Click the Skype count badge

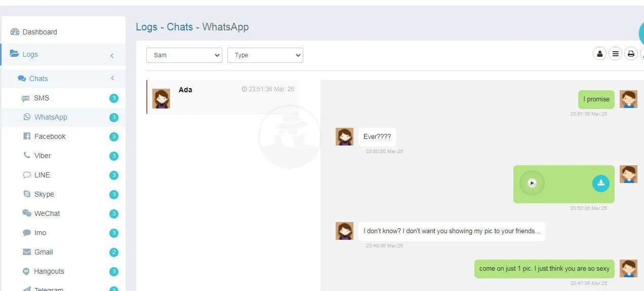coord(114,195)
